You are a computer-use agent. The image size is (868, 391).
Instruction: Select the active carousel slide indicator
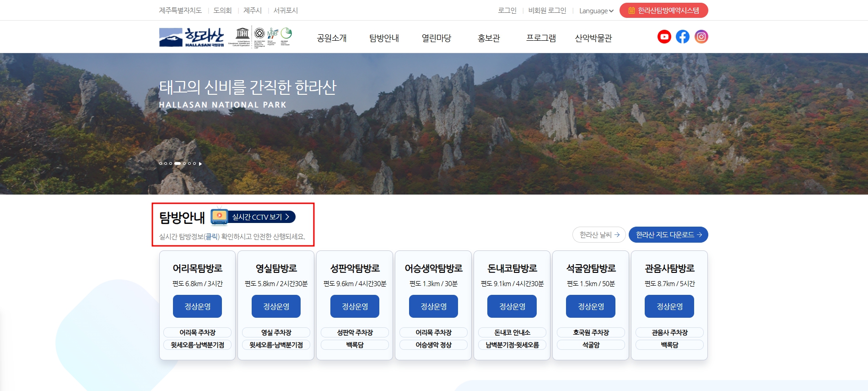point(178,163)
